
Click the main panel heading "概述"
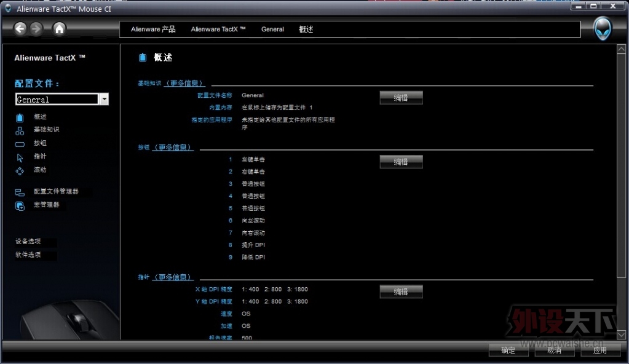coord(163,57)
